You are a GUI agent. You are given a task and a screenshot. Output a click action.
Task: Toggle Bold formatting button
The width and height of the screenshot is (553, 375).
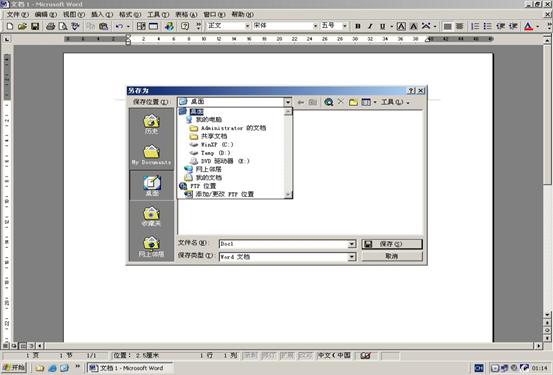(358, 26)
